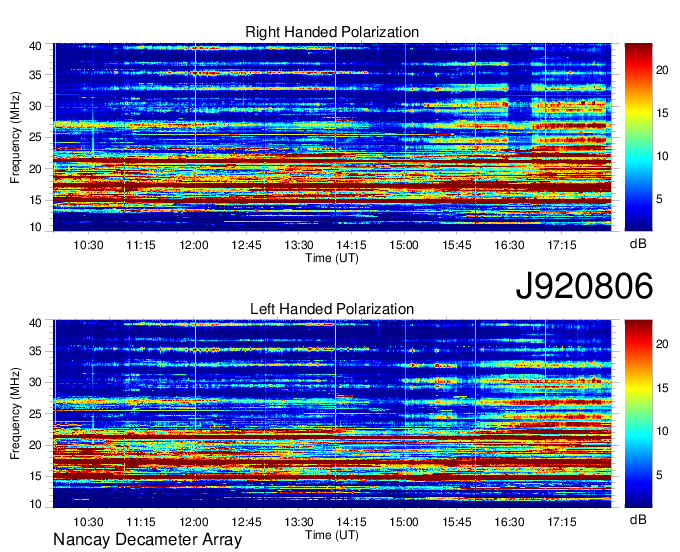
Task: Click the 15:45 time tick on bottom plot
Action: [x=457, y=522]
